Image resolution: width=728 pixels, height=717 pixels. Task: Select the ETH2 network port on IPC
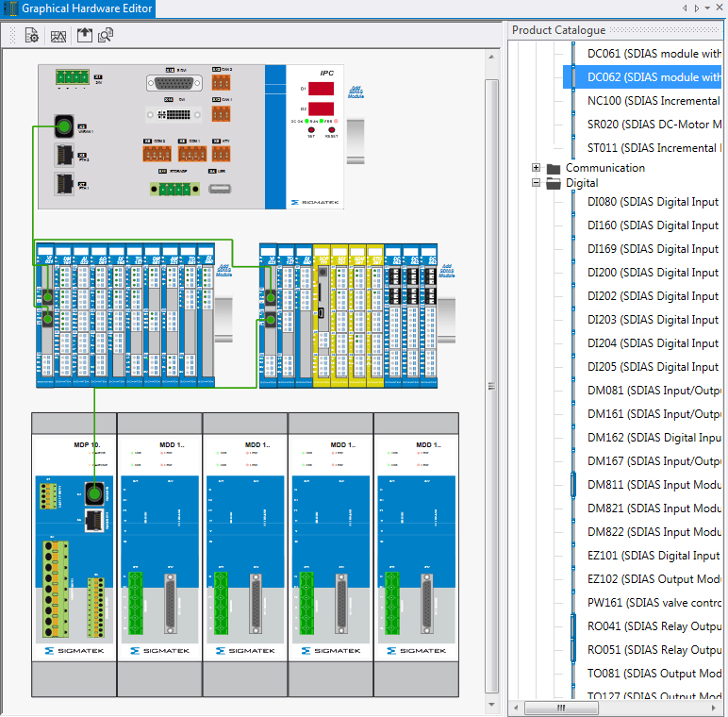[x=64, y=155]
